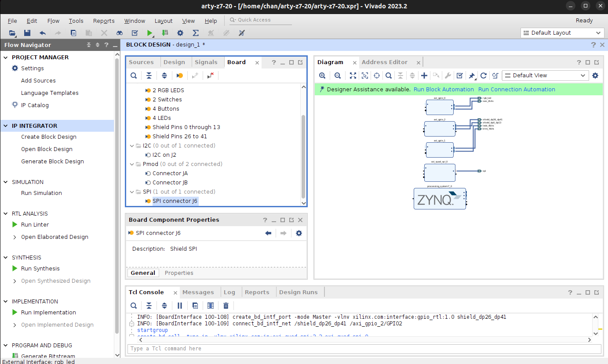Image resolution: width=608 pixels, height=364 pixels.
Task: Search within the Board panel
Action: coord(134,76)
